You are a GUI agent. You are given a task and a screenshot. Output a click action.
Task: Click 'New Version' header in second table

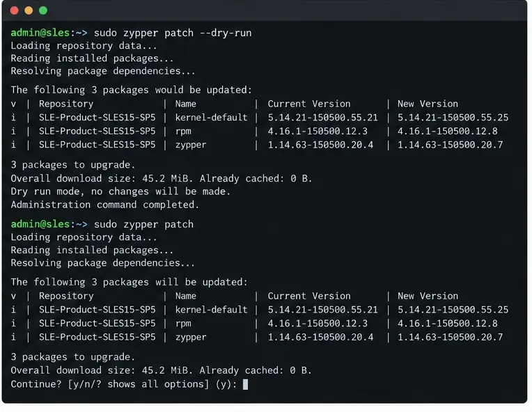click(428, 296)
